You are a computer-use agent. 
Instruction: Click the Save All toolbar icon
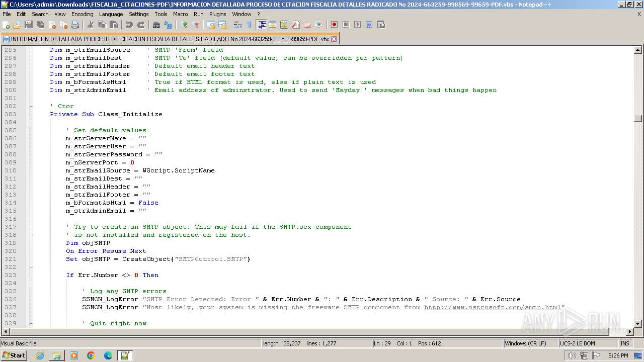click(40, 25)
